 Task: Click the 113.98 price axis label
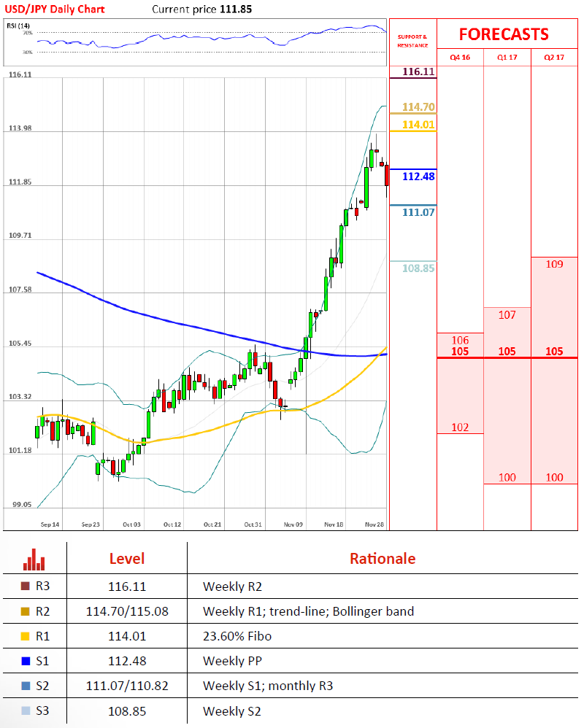coord(20,128)
